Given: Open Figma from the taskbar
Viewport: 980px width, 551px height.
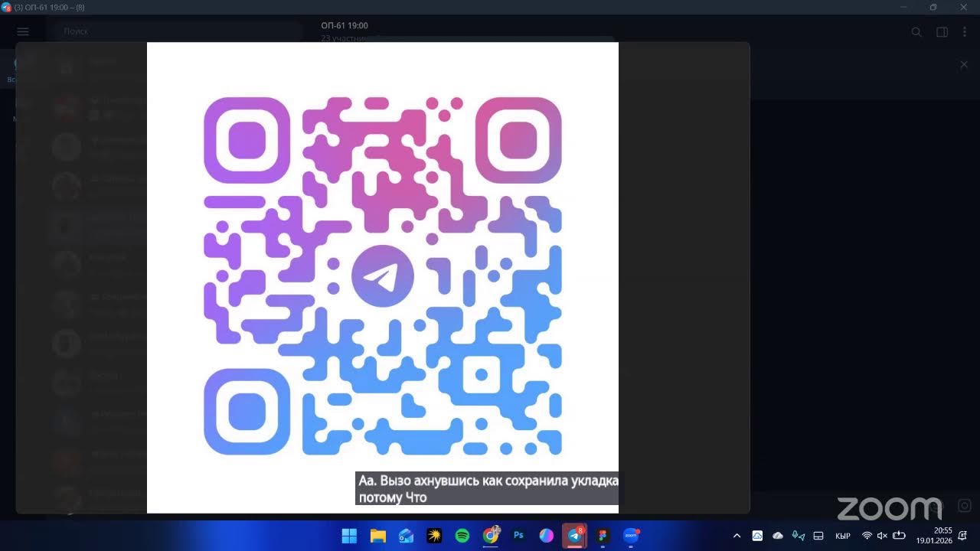Looking at the screenshot, I should point(603,536).
